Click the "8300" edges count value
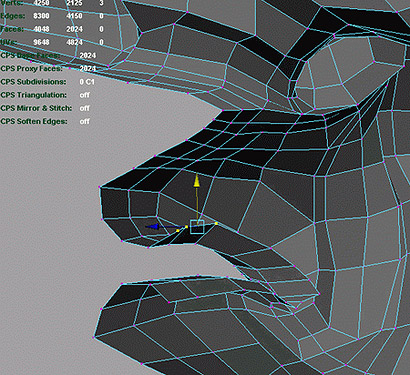Screen dimensions: 410x375 41,16
